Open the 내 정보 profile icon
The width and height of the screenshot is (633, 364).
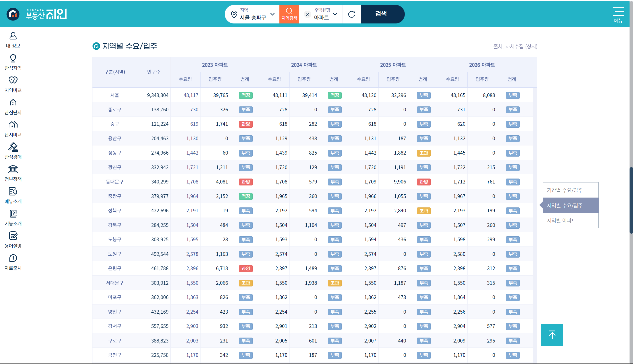pos(13,36)
